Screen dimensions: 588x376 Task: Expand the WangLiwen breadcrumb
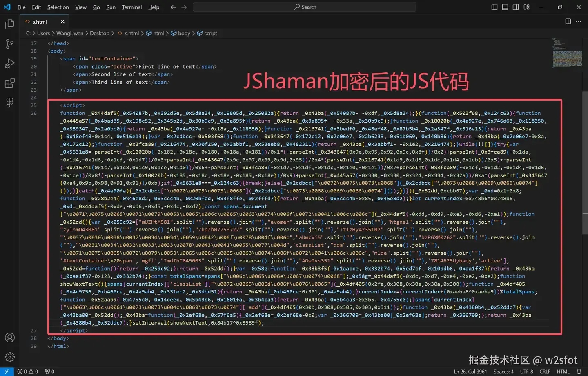70,33
